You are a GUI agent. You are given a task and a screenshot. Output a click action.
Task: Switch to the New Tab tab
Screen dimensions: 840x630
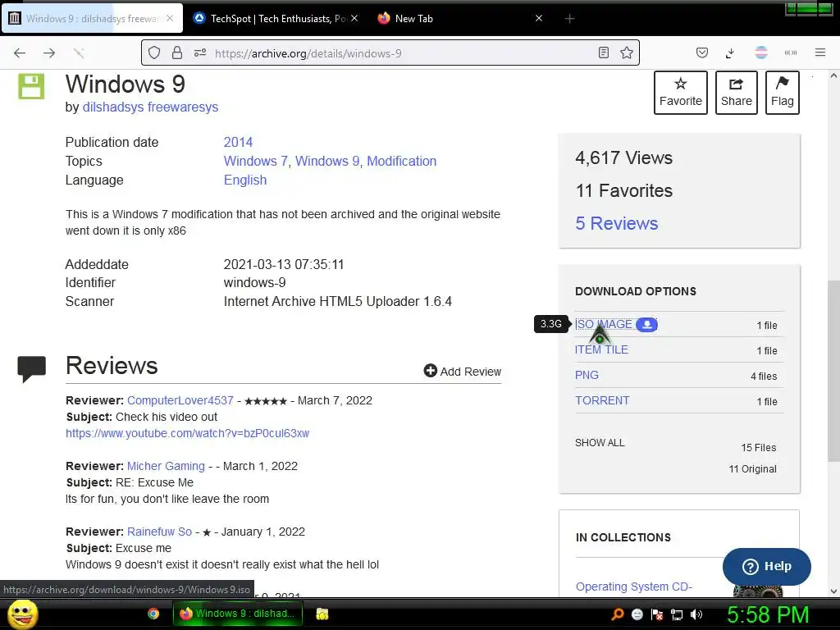(x=461, y=18)
